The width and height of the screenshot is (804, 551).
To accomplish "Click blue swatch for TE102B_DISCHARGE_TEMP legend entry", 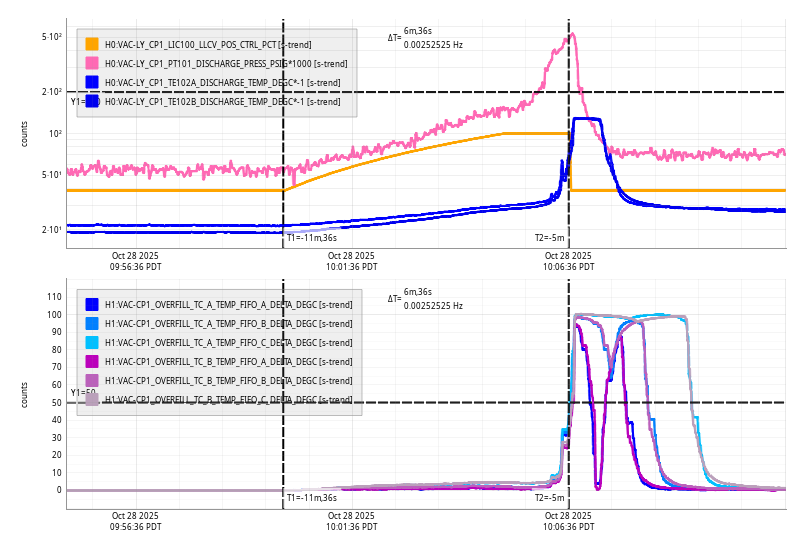I will tap(92, 101).
